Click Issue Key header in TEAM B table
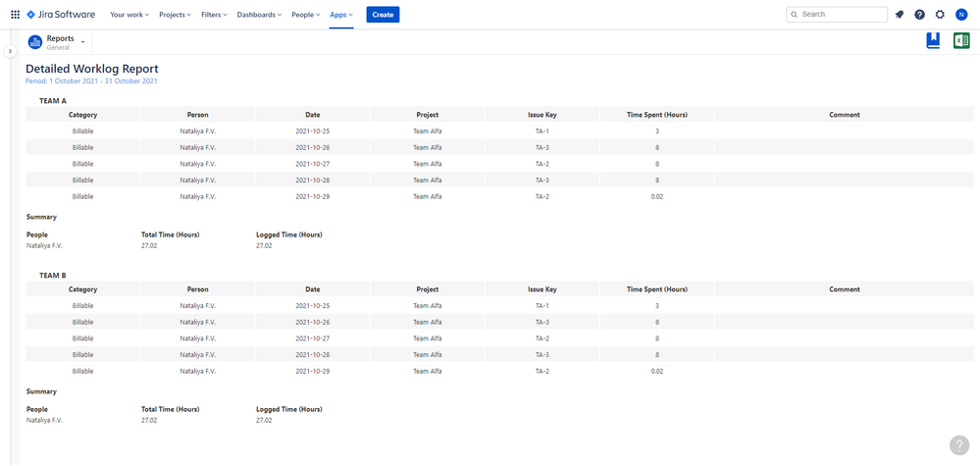The height and width of the screenshot is (466, 980). [542, 289]
